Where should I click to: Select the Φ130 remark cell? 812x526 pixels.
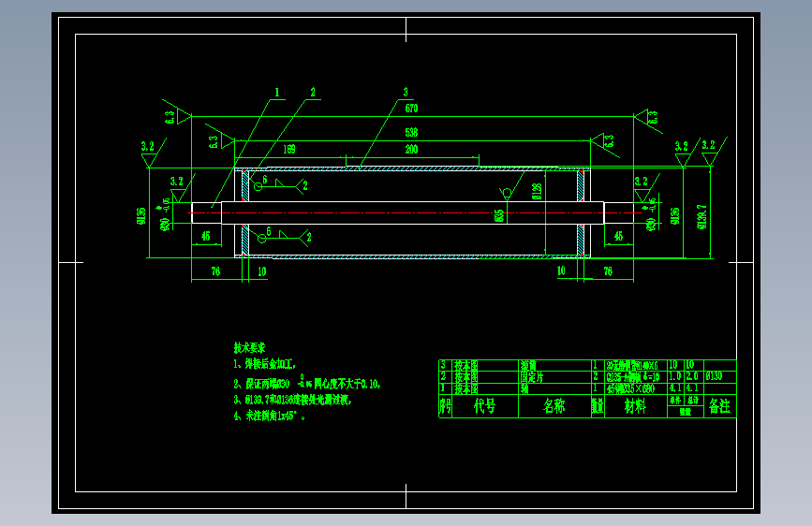(x=714, y=376)
